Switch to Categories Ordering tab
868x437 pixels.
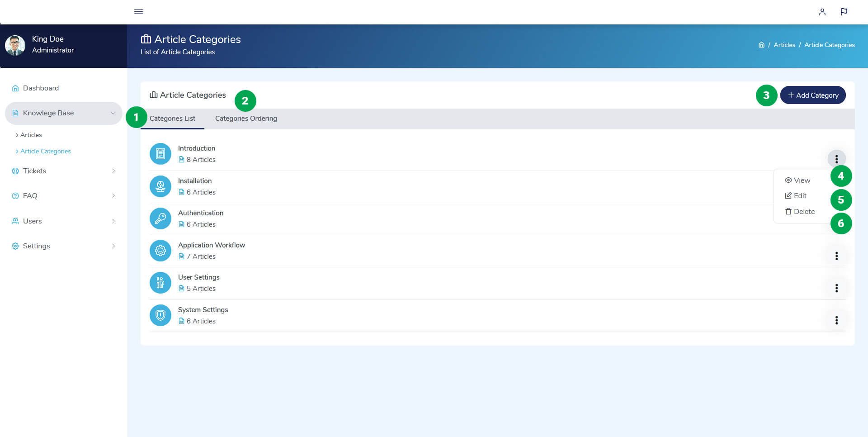246,119
